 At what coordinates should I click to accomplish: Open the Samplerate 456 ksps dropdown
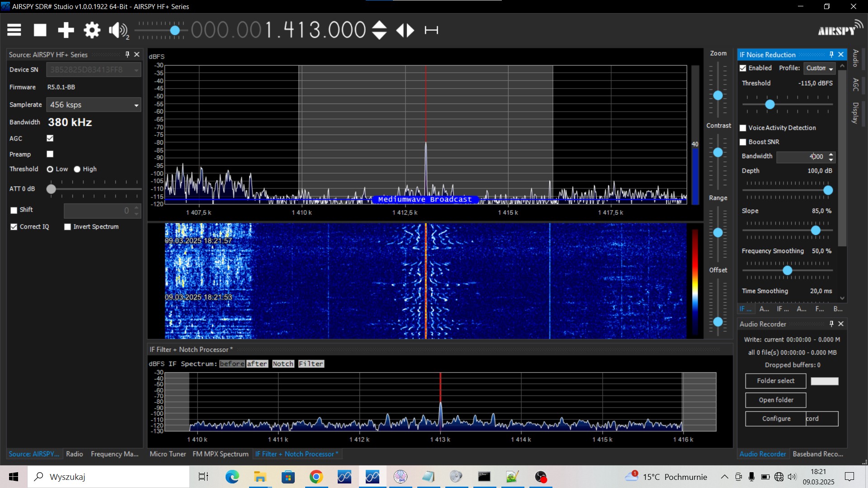(94, 105)
